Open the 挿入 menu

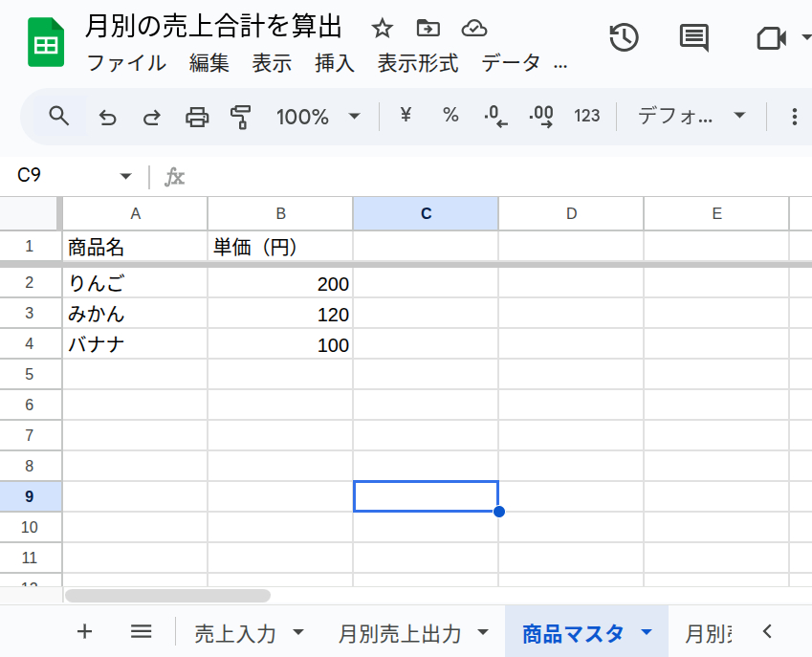point(334,64)
